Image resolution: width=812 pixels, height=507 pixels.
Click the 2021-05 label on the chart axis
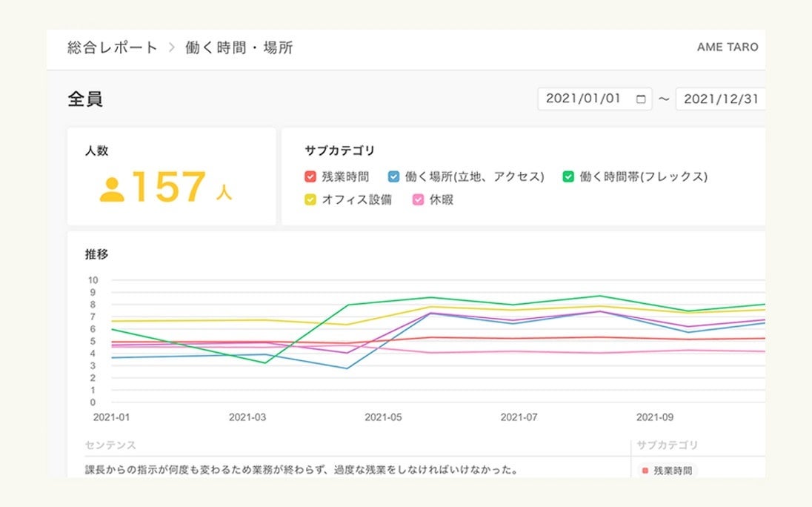coord(382,417)
